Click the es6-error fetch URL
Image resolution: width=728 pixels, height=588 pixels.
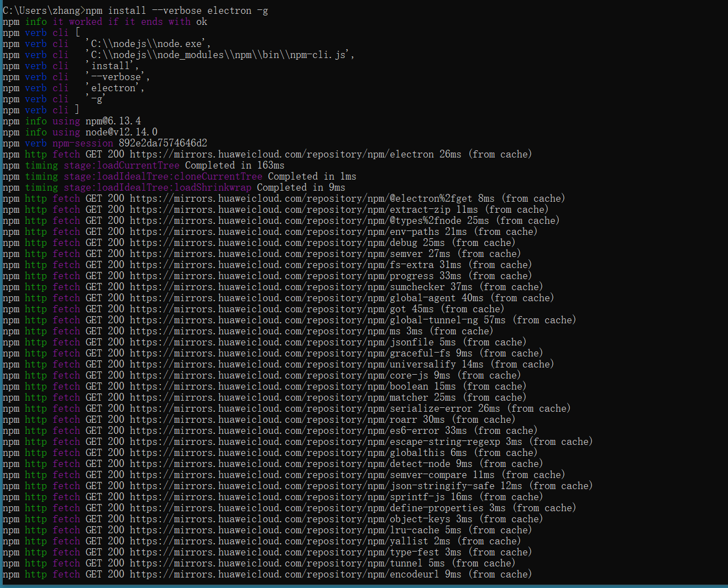point(285,431)
